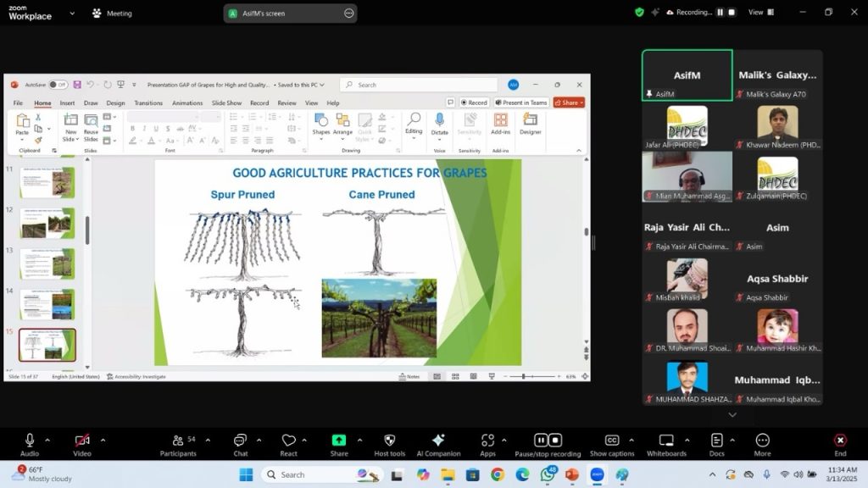Click the Present in Teams button
The image size is (868, 488).
tap(520, 103)
